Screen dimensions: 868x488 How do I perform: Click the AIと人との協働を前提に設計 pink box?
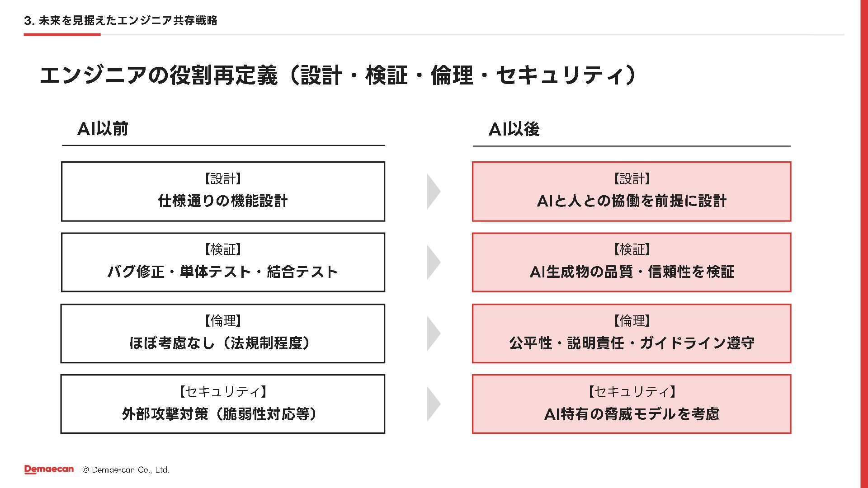pyautogui.click(x=632, y=192)
